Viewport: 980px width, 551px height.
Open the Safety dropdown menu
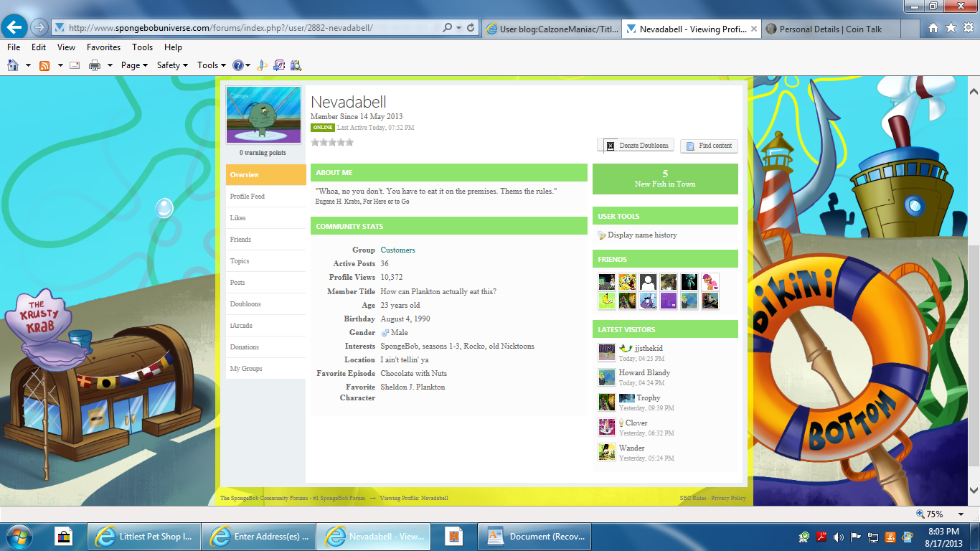(172, 65)
